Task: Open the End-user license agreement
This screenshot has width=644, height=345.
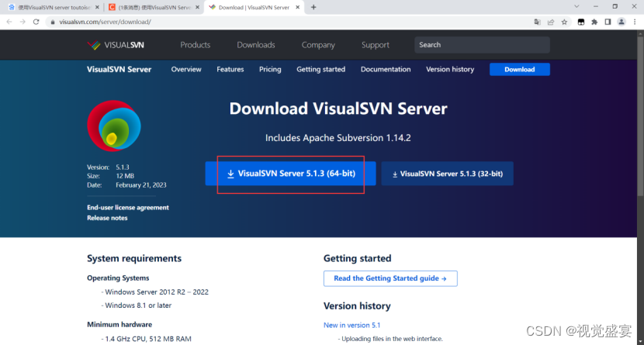Action: (128, 208)
